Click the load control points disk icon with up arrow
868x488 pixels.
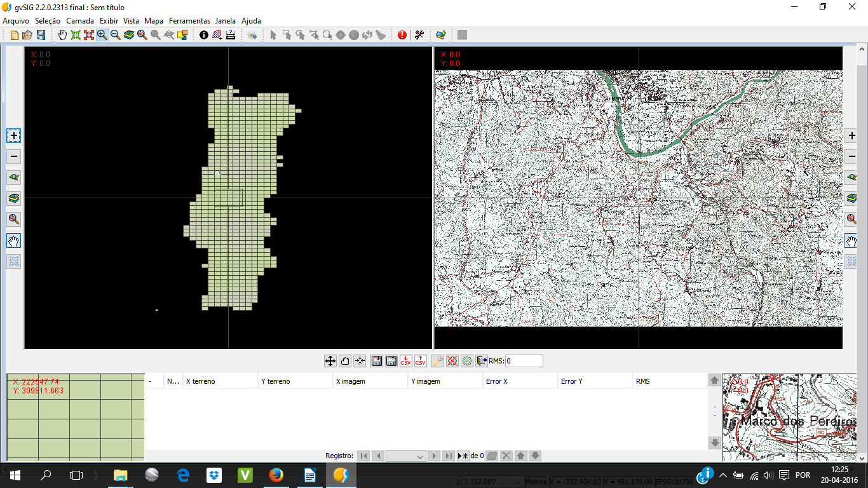(x=391, y=361)
